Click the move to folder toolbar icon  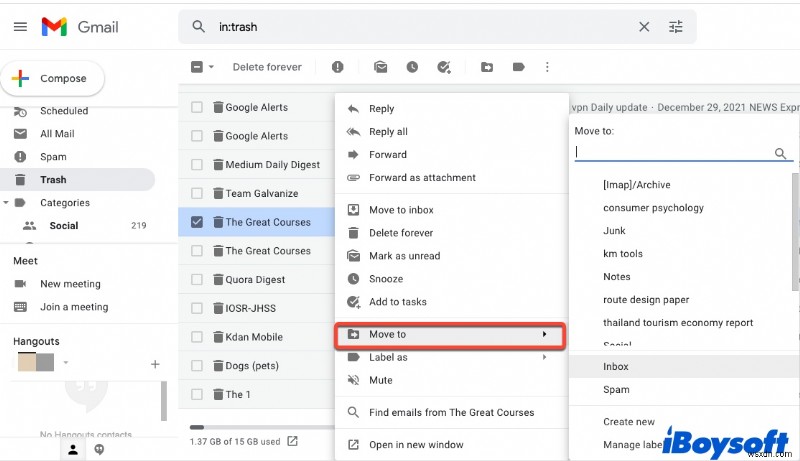pos(487,67)
